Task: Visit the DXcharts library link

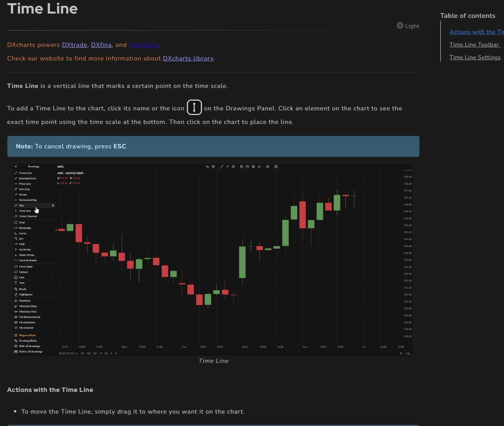Action: tap(188, 58)
